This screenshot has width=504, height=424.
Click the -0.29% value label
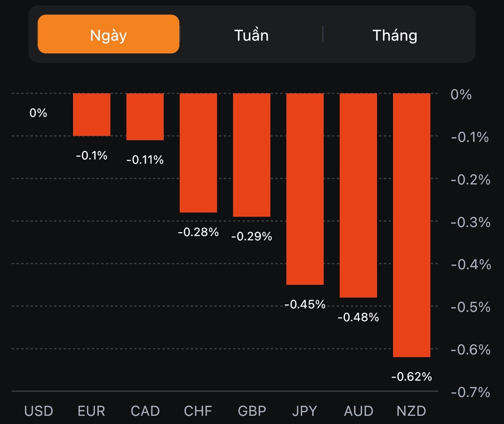point(252,236)
